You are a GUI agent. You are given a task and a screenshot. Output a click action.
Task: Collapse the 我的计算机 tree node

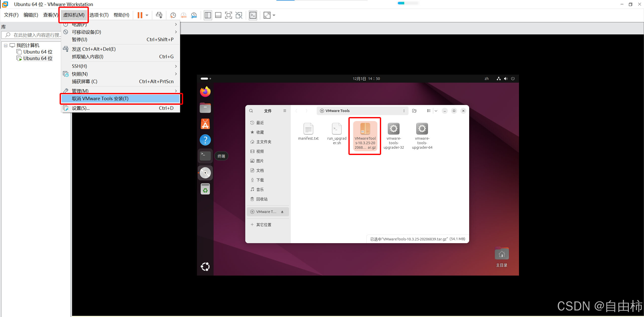6,45
